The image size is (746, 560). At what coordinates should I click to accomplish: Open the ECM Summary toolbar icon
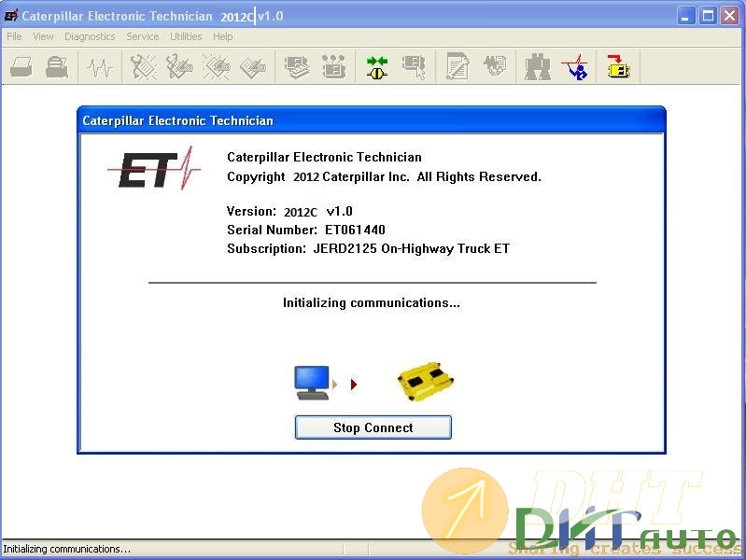pyautogui.click(x=297, y=67)
